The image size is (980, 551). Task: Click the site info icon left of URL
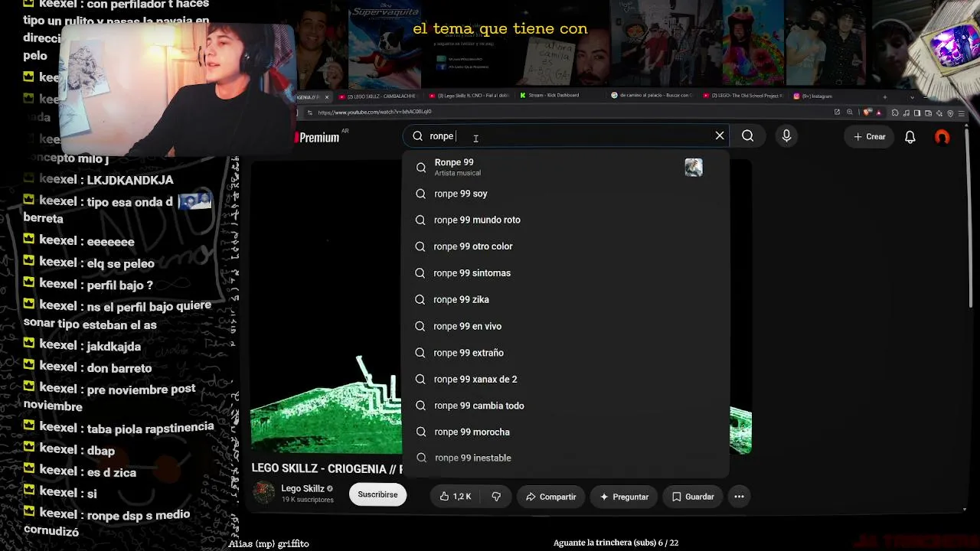309,112
